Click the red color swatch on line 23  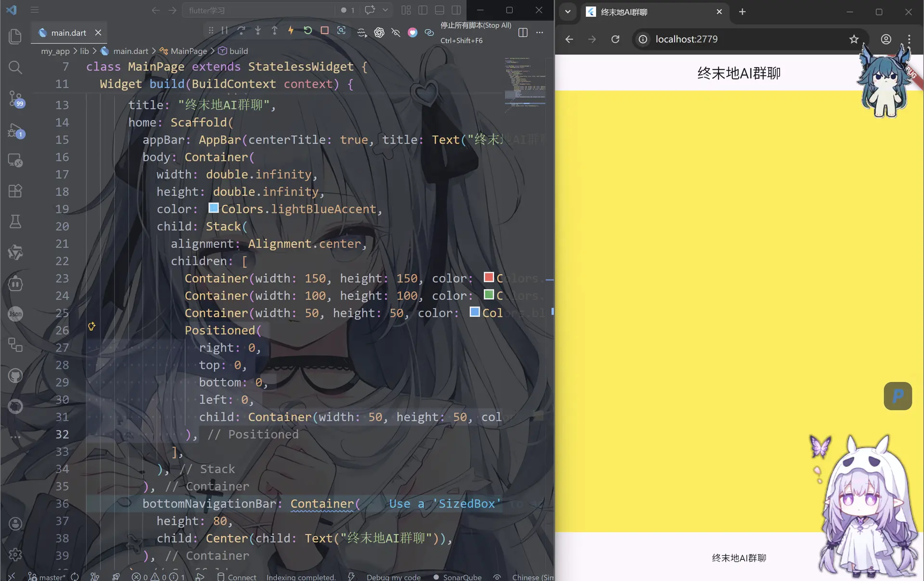pyautogui.click(x=489, y=277)
